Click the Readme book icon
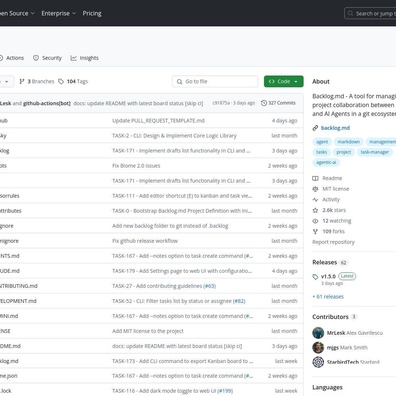The image size is (396, 396). click(315, 178)
